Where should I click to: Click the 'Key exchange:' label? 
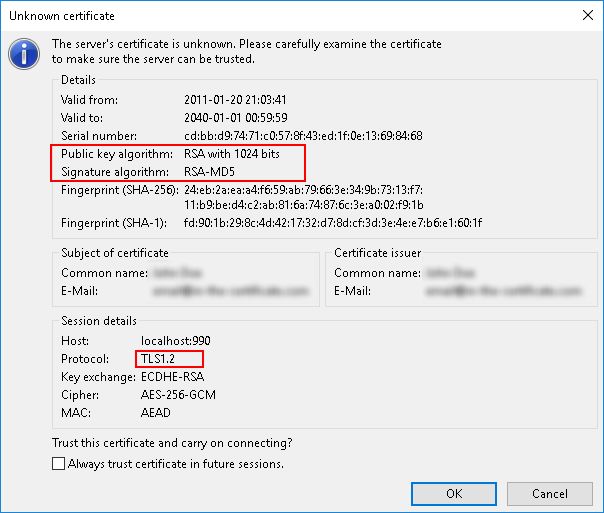pos(98,377)
